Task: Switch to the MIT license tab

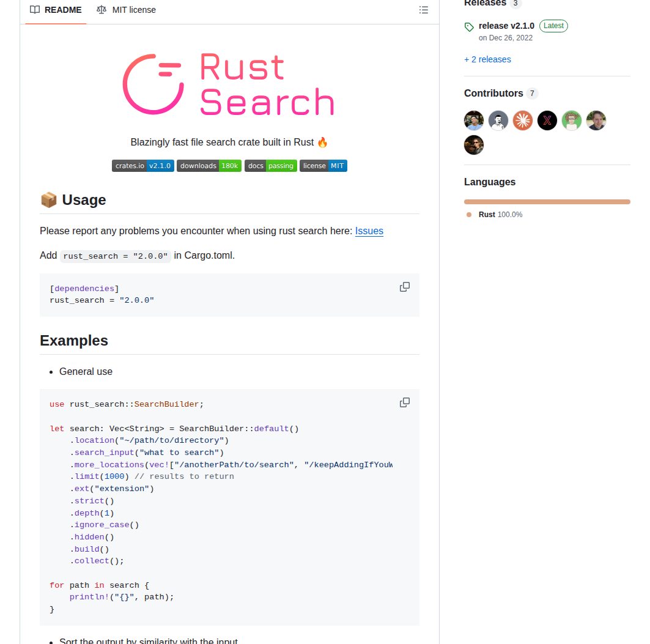Action: [126, 10]
